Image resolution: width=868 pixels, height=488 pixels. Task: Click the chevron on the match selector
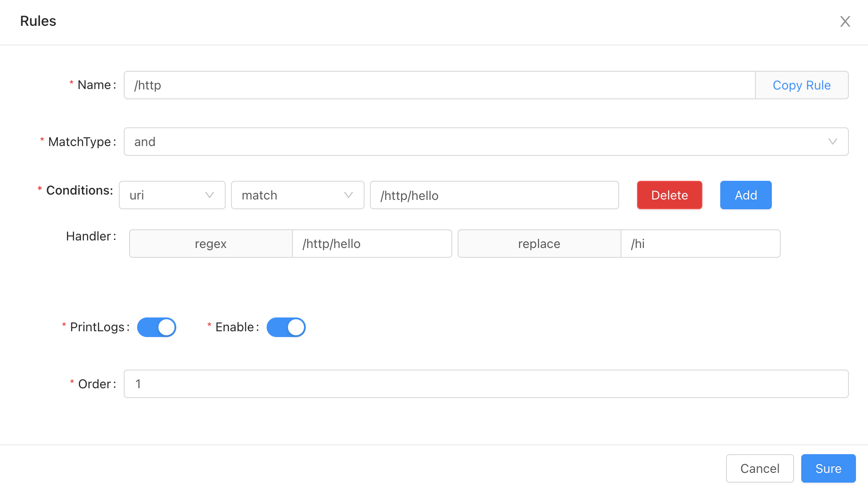pyautogui.click(x=348, y=195)
